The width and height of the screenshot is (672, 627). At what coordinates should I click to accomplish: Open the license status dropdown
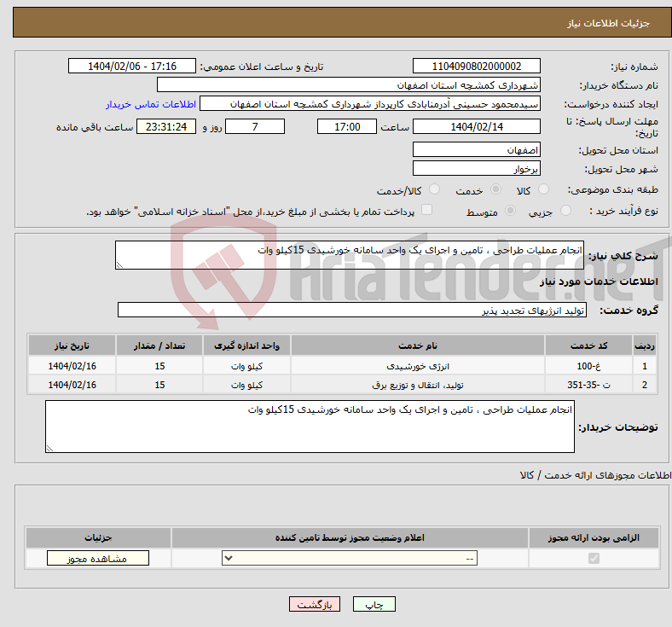point(350,558)
